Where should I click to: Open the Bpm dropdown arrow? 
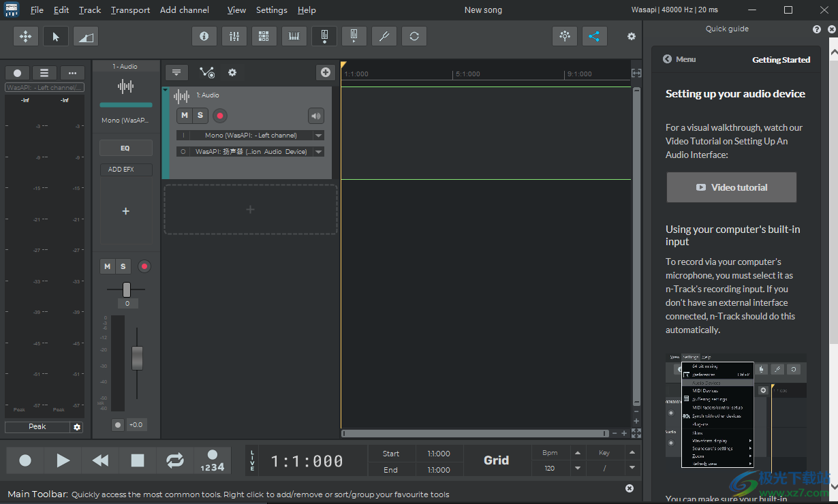click(x=577, y=468)
